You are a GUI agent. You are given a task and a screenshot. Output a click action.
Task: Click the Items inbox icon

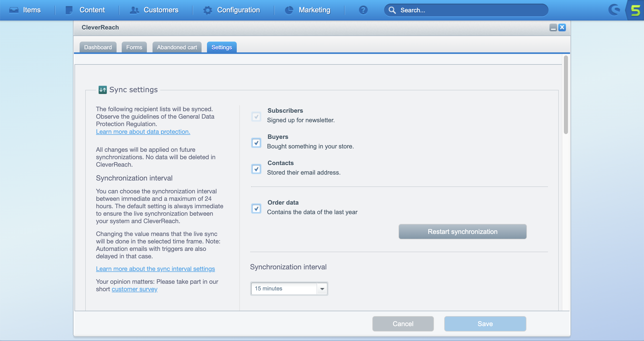[x=14, y=10]
